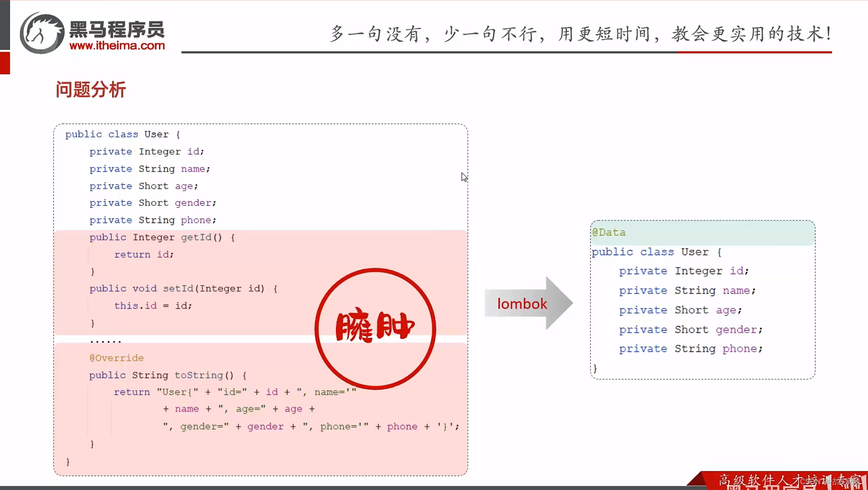The width and height of the screenshot is (868, 490).
Task: Click the slogan text at the top
Action: pyautogui.click(x=580, y=33)
